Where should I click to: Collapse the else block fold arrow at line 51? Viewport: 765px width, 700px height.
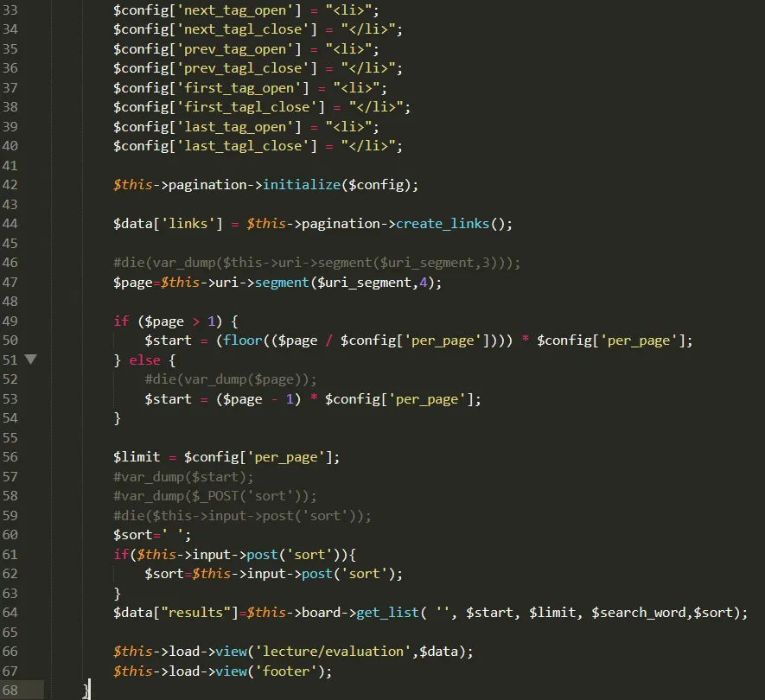click(31, 360)
